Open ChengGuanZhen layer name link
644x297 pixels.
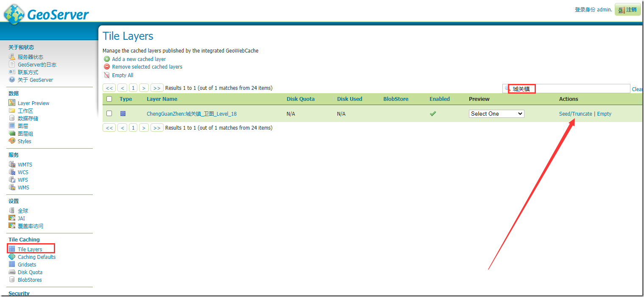pyautogui.click(x=192, y=114)
